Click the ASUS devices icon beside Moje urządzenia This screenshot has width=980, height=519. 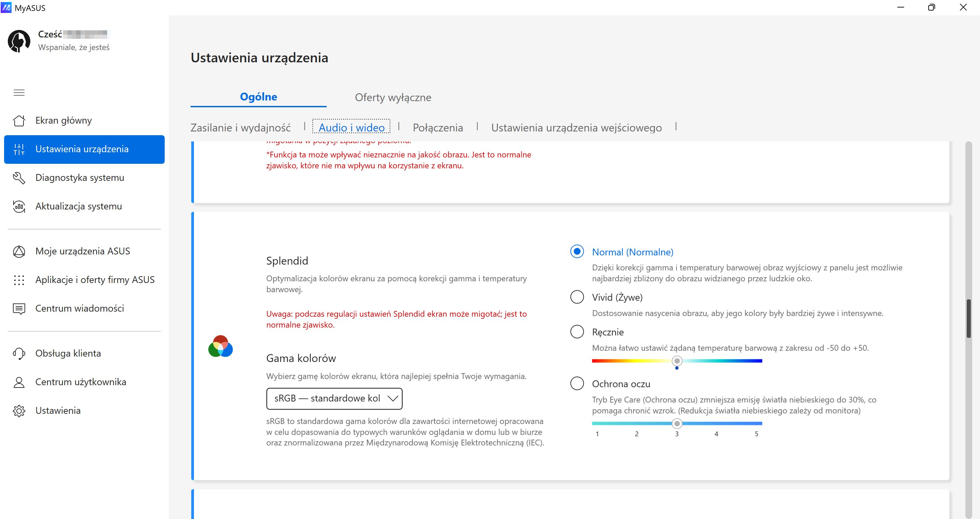pyautogui.click(x=19, y=251)
